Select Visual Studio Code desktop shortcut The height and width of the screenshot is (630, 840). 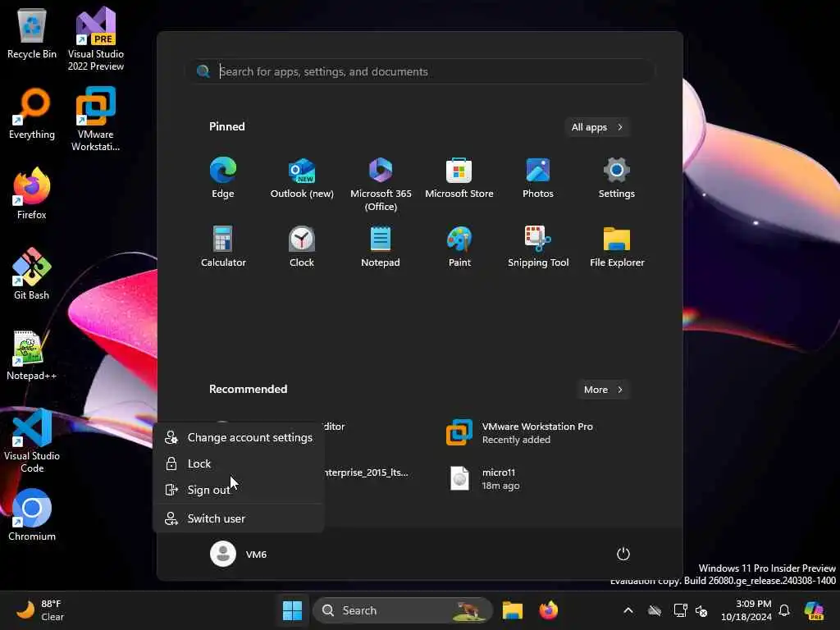32,441
